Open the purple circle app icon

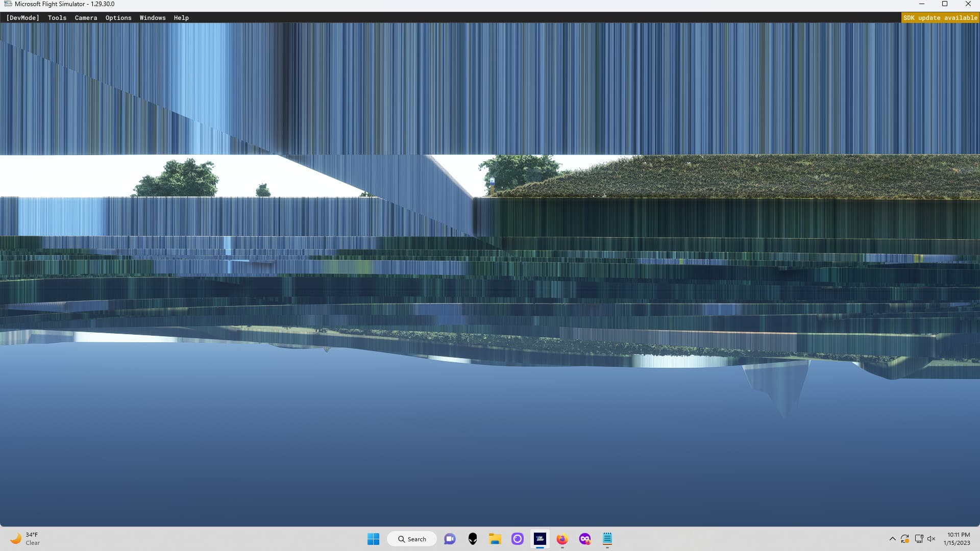coord(517,539)
